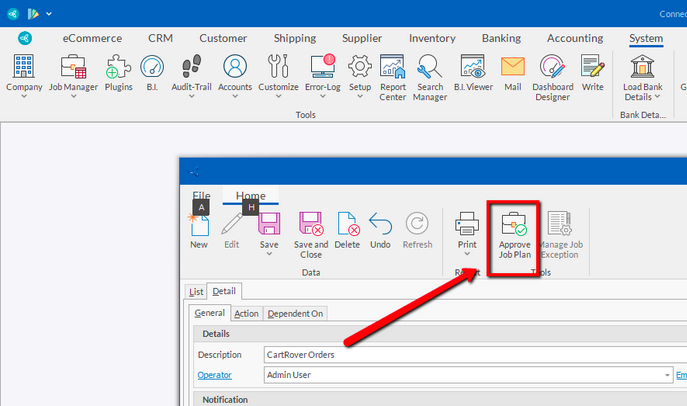Expand the Print dropdown arrow
This screenshot has height=406, width=687.
pos(467,254)
